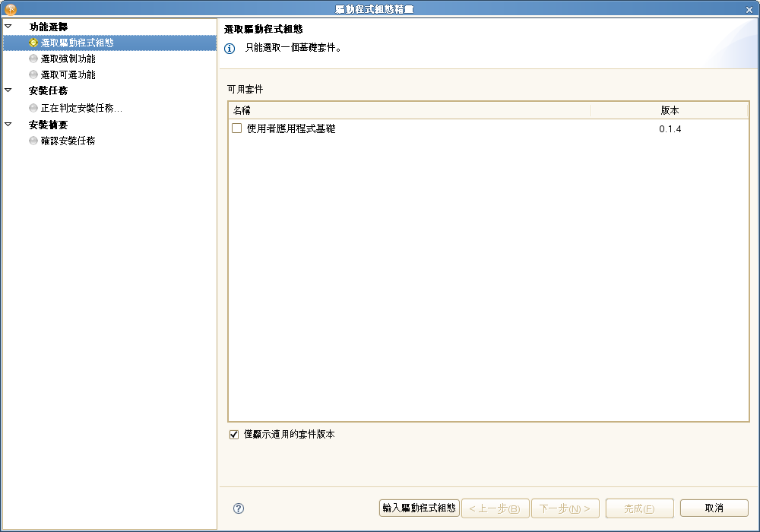Click the 安裝摘要 section heading
Image resolution: width=760 pixels, height=532 pixels.
pyautogui.click(x=49, y=125)
